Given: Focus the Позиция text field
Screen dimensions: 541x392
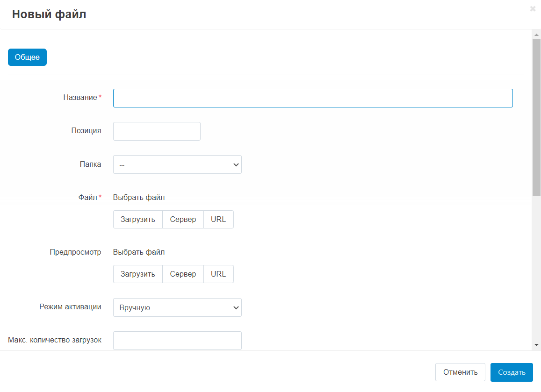Looking at the screenshot, I should pyautogui.click(x=157, y=131).
